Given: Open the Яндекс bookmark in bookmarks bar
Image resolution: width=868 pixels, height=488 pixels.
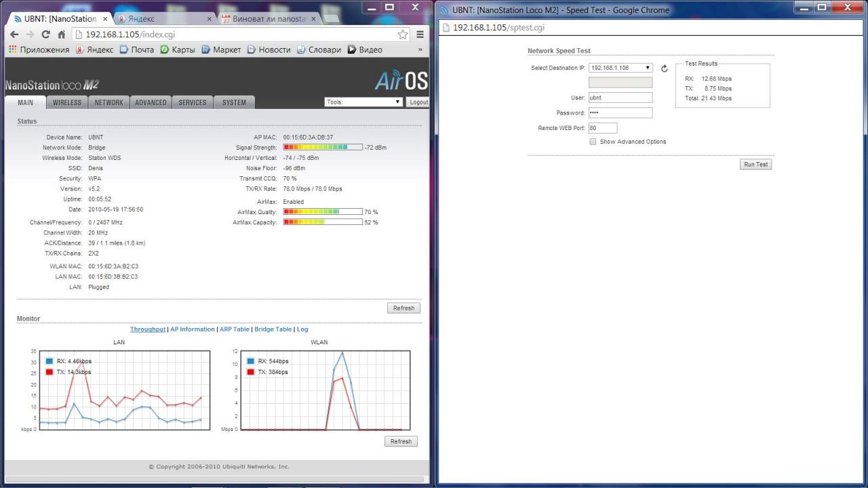Looking at the screenshot, I should (x=94, y=49).
